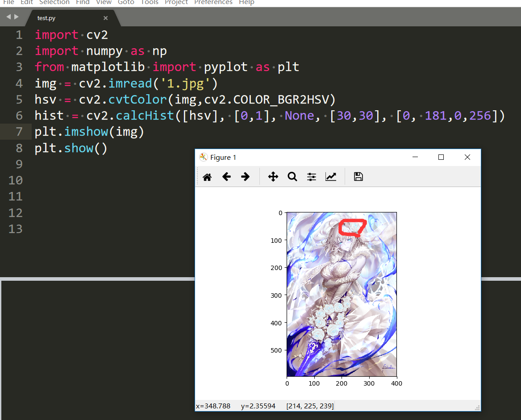Click the [214, 225, 239] pixel value readout

(x=310, y=406)
